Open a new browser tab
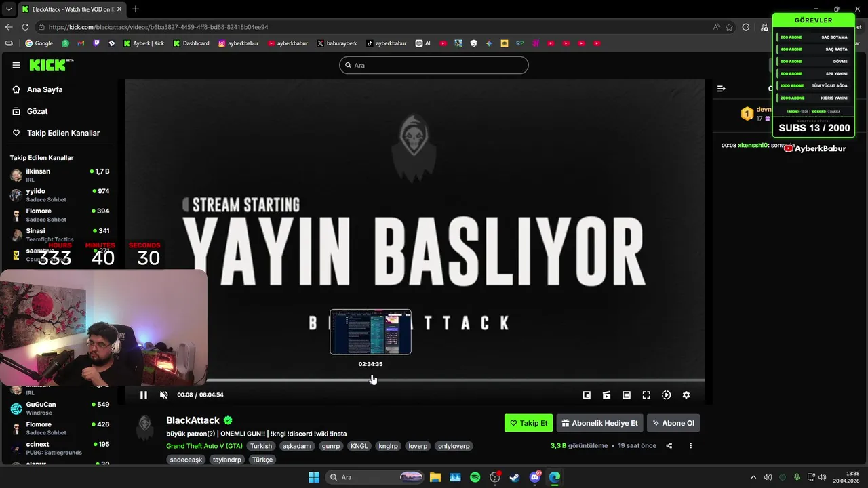868x488 pixels. (136, 9)
